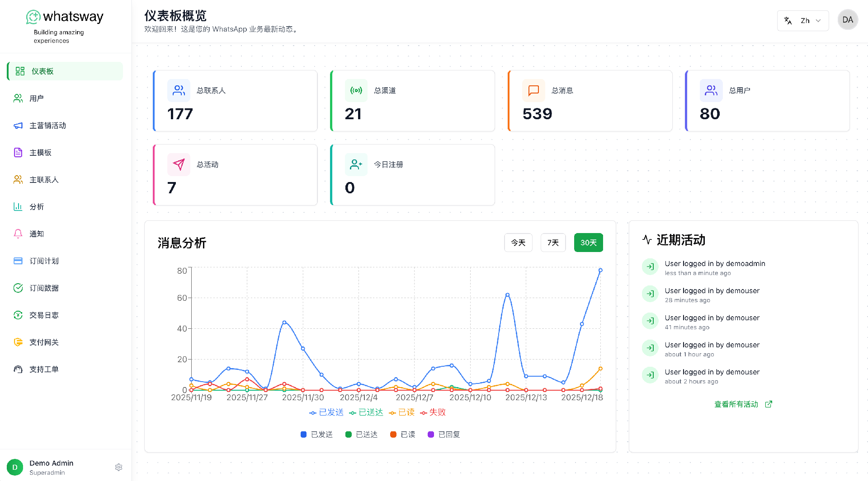Open the 总联系人 stat card
This screenshot has height=481, width=868.
point(235,101)
